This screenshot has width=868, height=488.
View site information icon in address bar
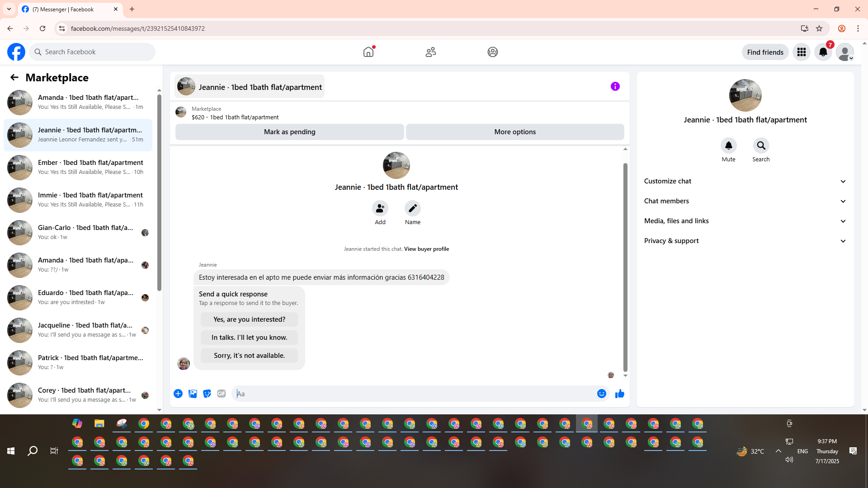click(62, 28)
